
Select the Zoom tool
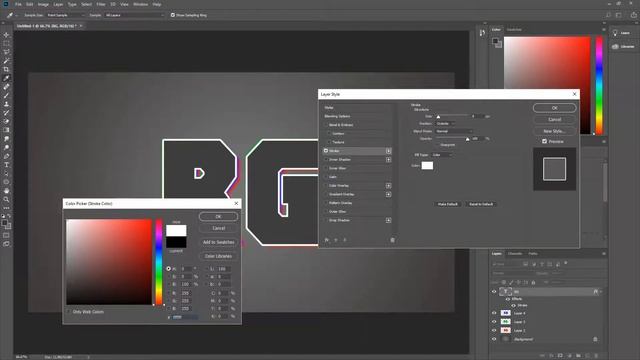pyautogui.click(x=7, y=200)
